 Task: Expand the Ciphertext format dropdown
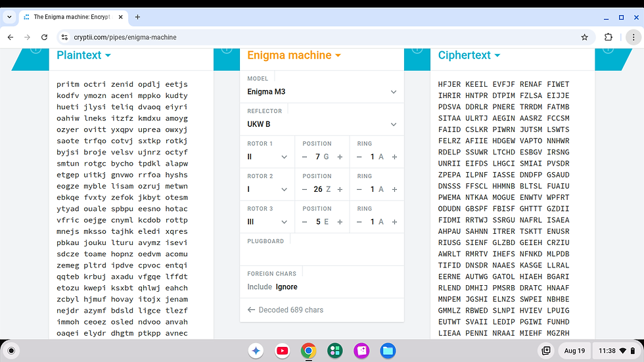click(469, 55)
